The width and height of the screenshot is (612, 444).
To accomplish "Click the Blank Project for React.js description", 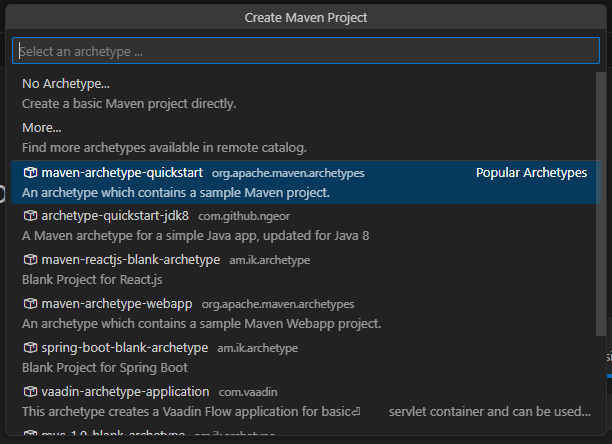I will [91, 279].
